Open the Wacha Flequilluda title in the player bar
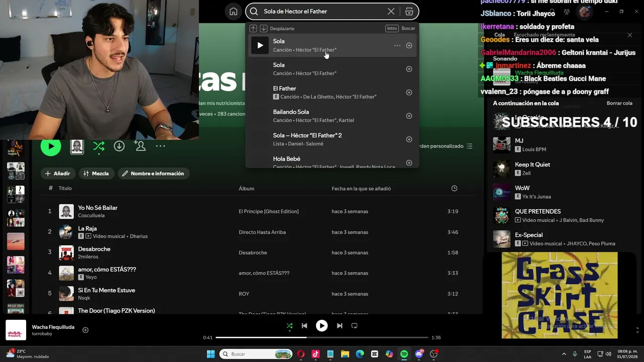Viewport: 644px width, 362px height. (x=53, y=327)
